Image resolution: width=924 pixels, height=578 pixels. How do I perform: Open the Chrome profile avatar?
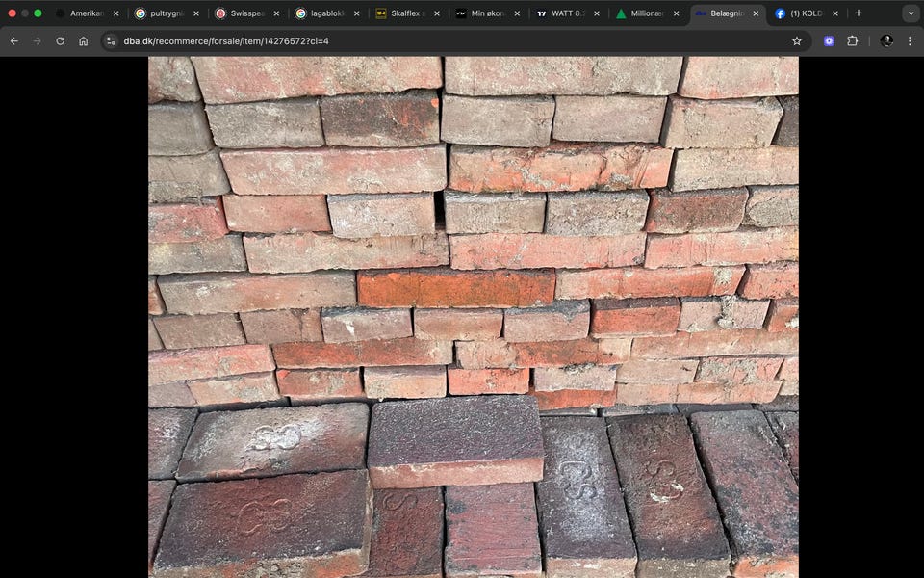886,41
